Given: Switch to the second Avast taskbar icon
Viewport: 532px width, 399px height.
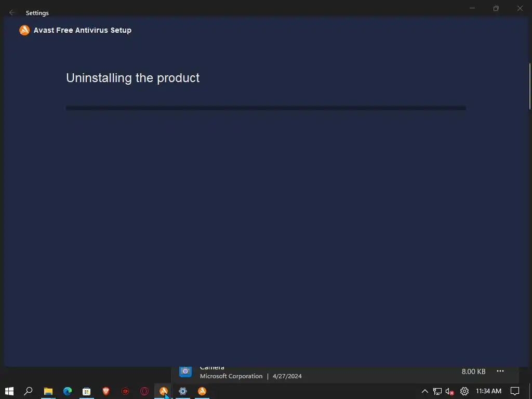Looking at the screenshot, I should (202, 391).
